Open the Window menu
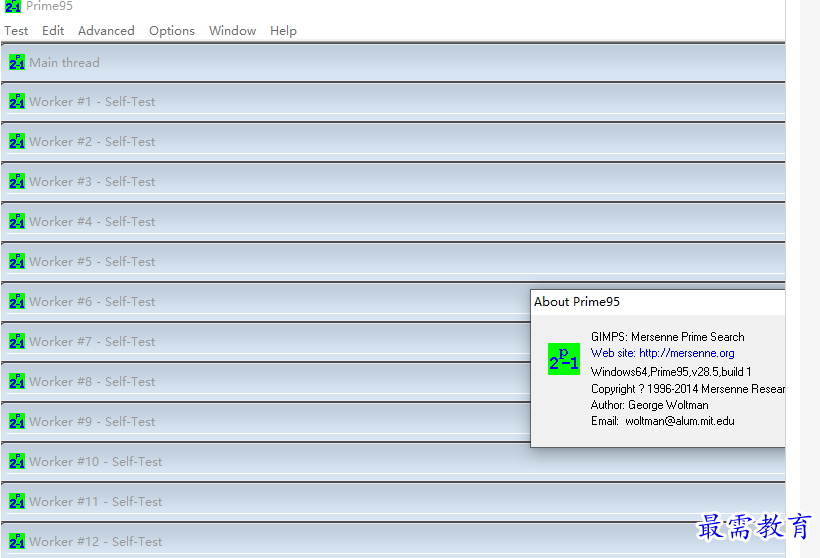 click(232, 31)
